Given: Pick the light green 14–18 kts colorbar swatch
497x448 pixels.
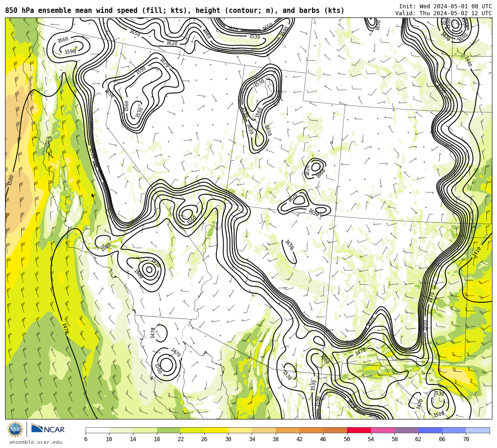Looking at the screenshot, I should coord(145,430).
